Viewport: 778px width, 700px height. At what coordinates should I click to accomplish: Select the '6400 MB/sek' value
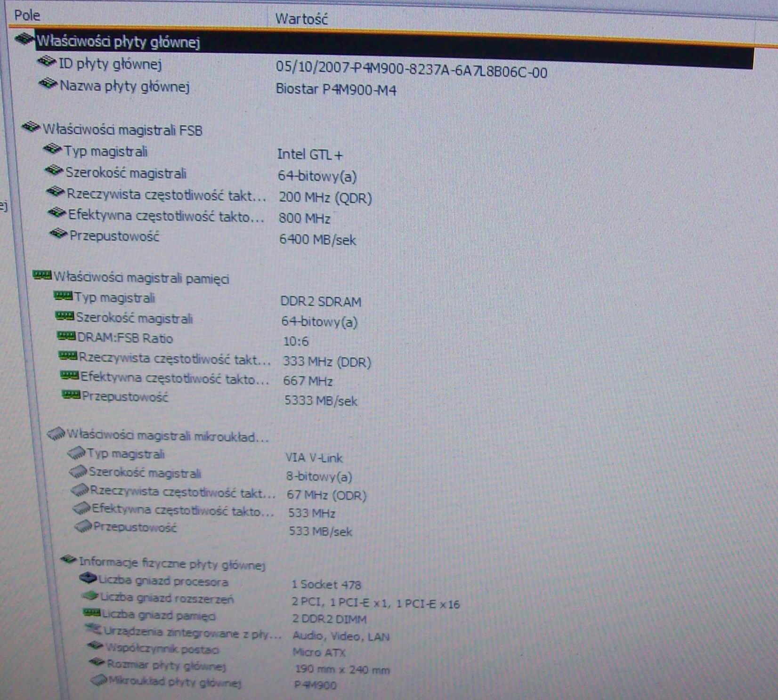pyautogui.click(x=317, y=240)
